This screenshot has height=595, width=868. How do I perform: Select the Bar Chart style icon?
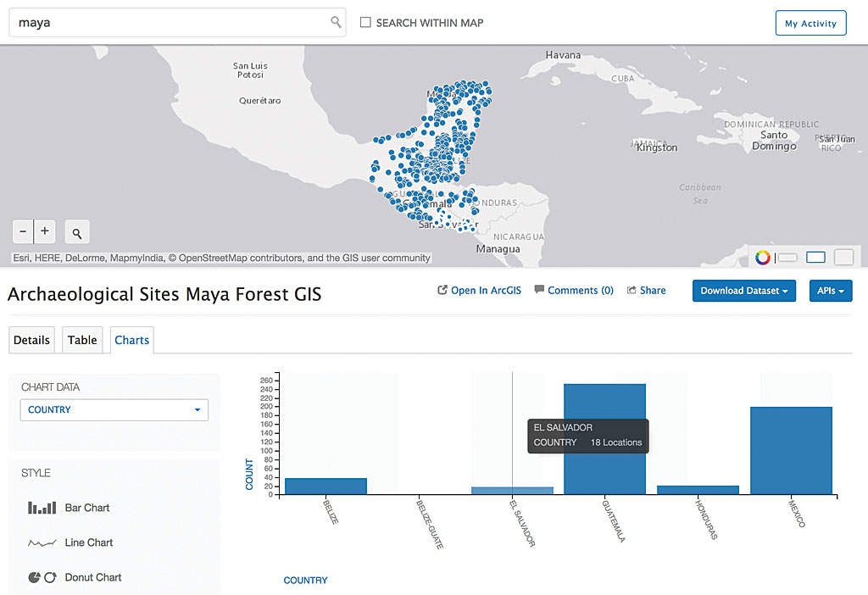(42, 508)
